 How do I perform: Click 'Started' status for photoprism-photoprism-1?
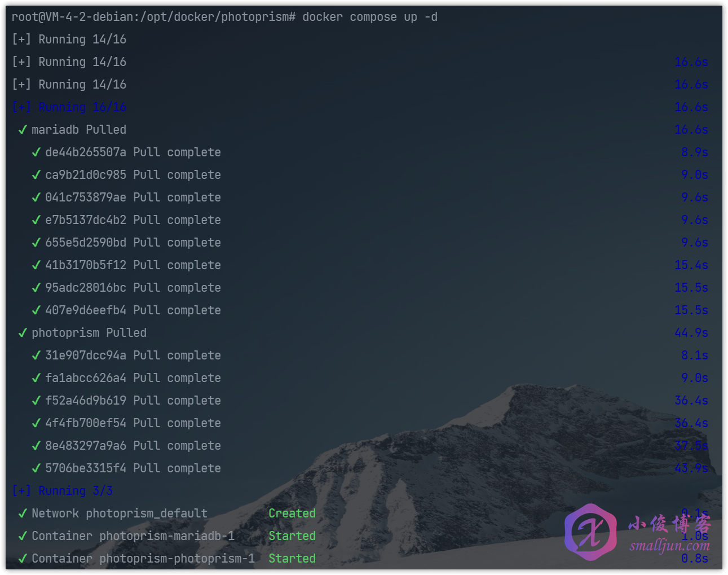[292, 559]
